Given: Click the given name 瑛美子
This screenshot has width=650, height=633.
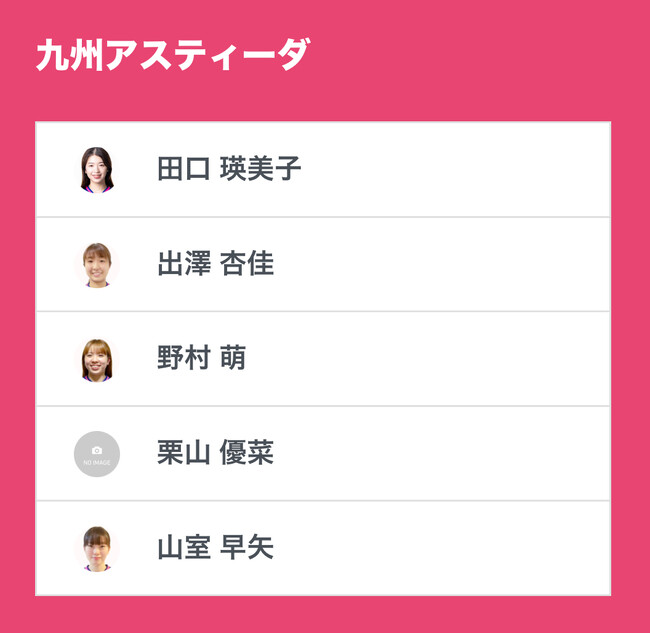Looking at the screenshot, I should [x=261, y=169].
